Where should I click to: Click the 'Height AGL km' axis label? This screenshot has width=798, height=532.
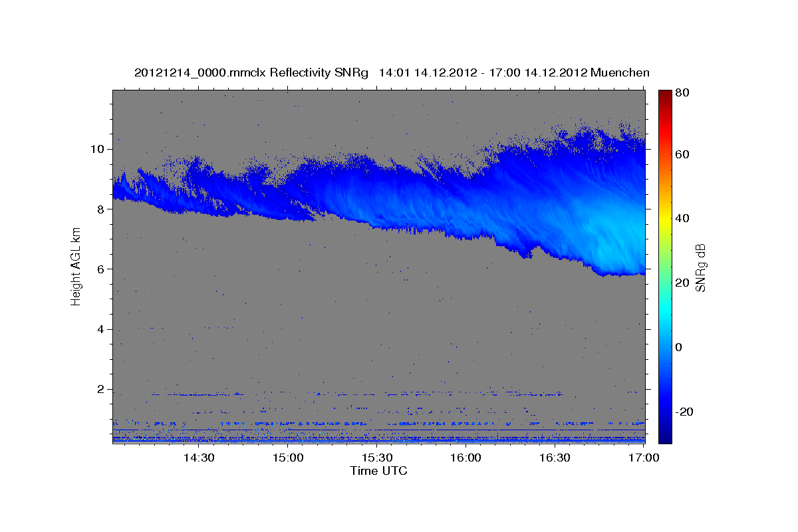[76, 266]
